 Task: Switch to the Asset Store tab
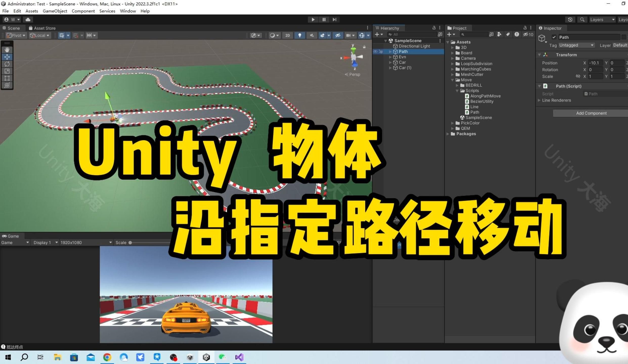42,28
